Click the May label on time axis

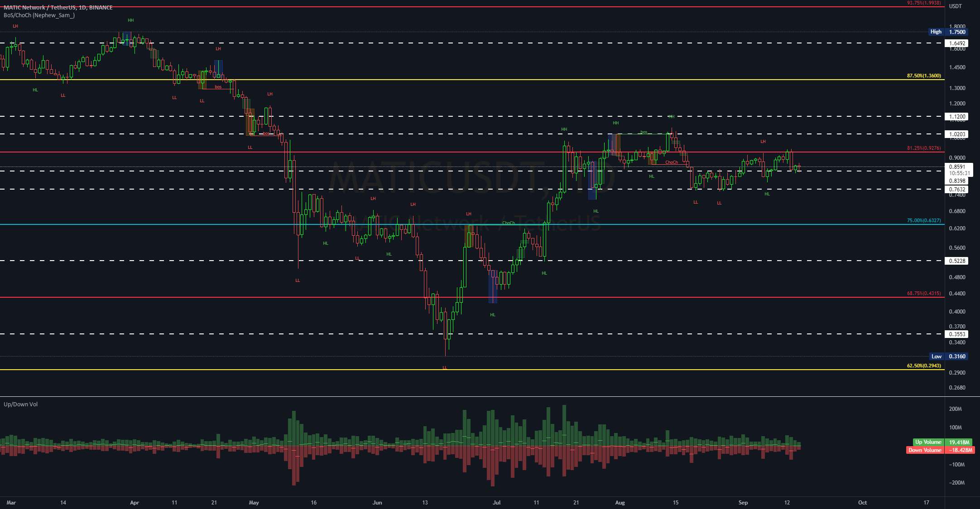tap(254, 502)
